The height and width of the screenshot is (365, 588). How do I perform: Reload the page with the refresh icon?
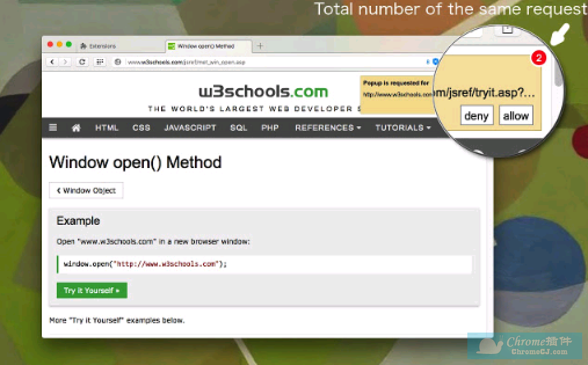[x=82, y=62]
